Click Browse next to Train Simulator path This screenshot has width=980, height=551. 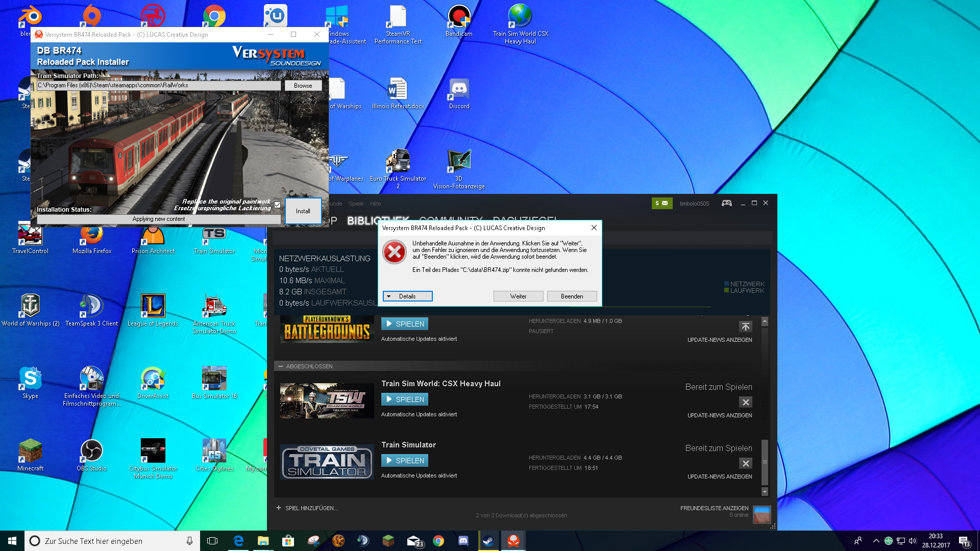point(303,86)
